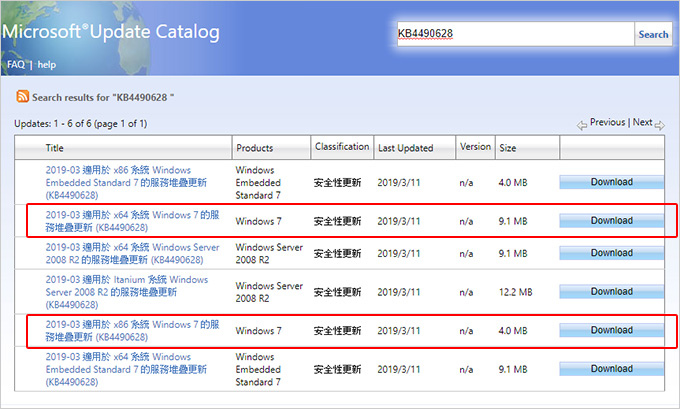Download x64 Windows Server 2008 R2 update
Viewport: 680px width, 409px height.
pos(611,253)
